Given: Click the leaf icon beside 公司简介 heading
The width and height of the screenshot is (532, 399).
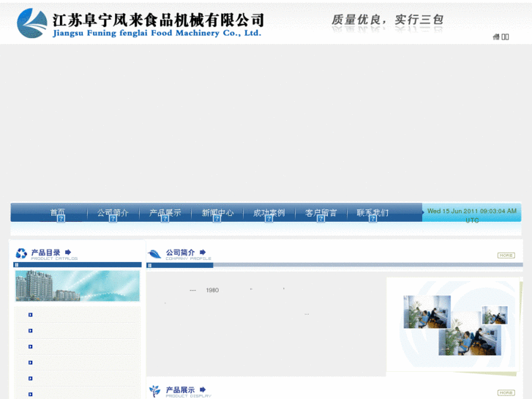Looking at the screenshot, I should click(154, 253).
